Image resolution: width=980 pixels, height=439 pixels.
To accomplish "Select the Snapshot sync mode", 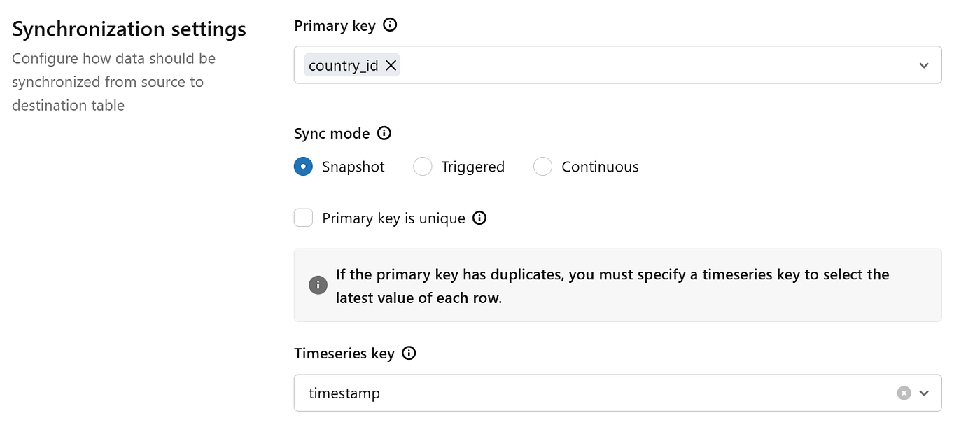I will tap(303, 167).
